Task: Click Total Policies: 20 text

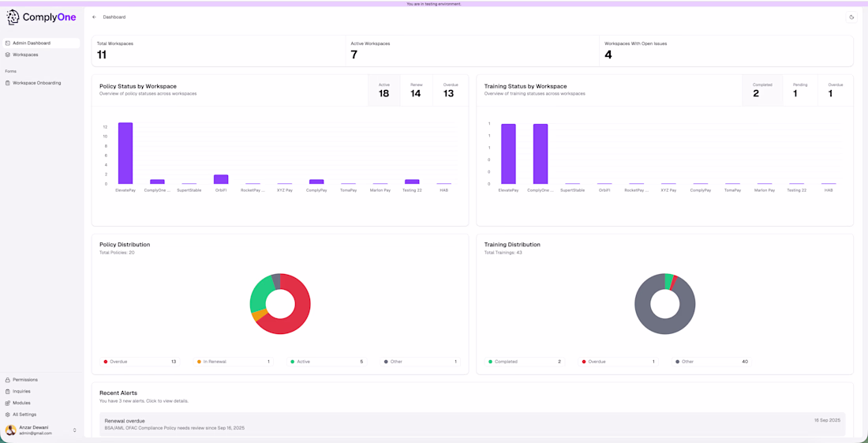Action: 117,253
